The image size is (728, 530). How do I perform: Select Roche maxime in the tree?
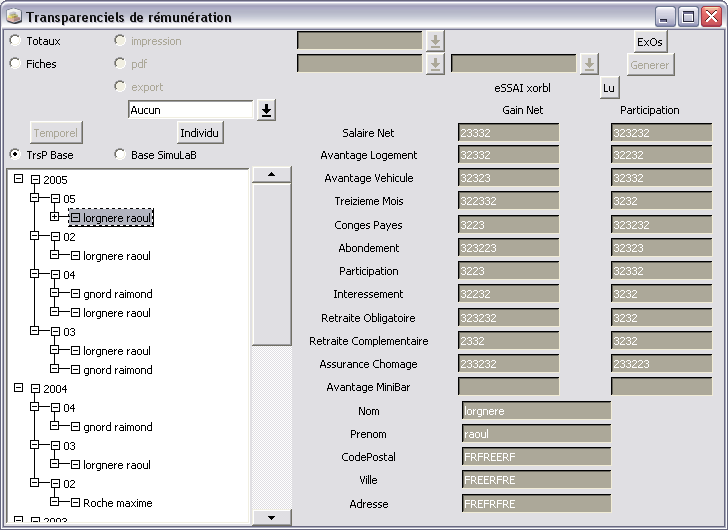(117, 503)
